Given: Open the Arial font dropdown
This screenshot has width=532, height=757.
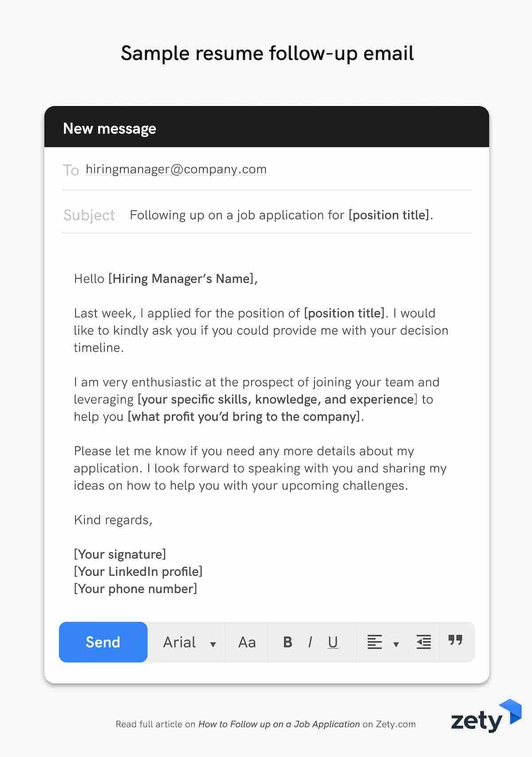Looking at the screenshot, I should click(180, 642).
